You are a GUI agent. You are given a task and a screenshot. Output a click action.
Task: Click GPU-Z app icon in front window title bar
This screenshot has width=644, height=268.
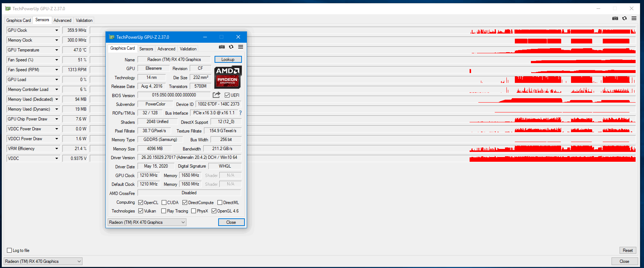click(x=112, y=37)
